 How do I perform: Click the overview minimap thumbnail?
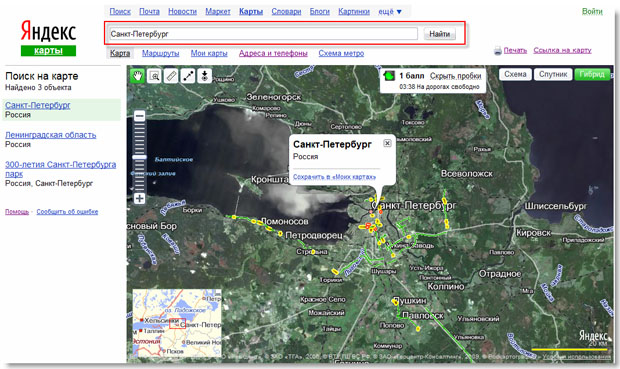coord(177,323)
